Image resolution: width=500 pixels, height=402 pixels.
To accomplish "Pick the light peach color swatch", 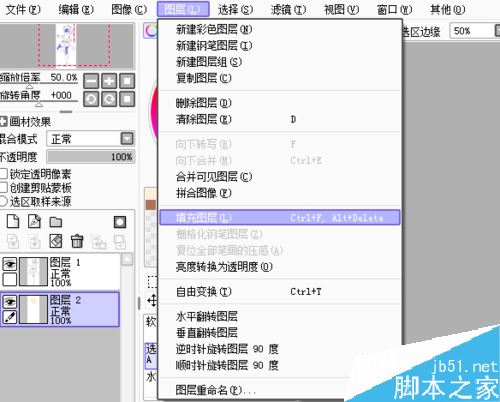I will click(x=151, y=194).
